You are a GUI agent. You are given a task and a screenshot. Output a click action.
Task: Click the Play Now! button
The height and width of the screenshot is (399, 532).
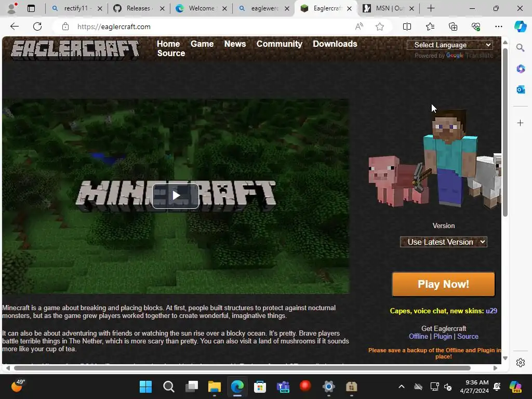(x=443, y=284)
